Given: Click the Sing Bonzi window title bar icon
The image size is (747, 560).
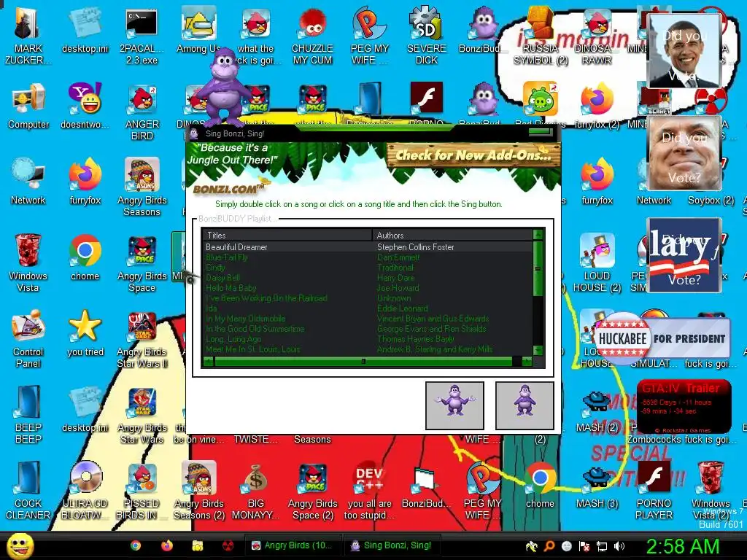Looking at the screenshot, I should [x=194, y=134].
